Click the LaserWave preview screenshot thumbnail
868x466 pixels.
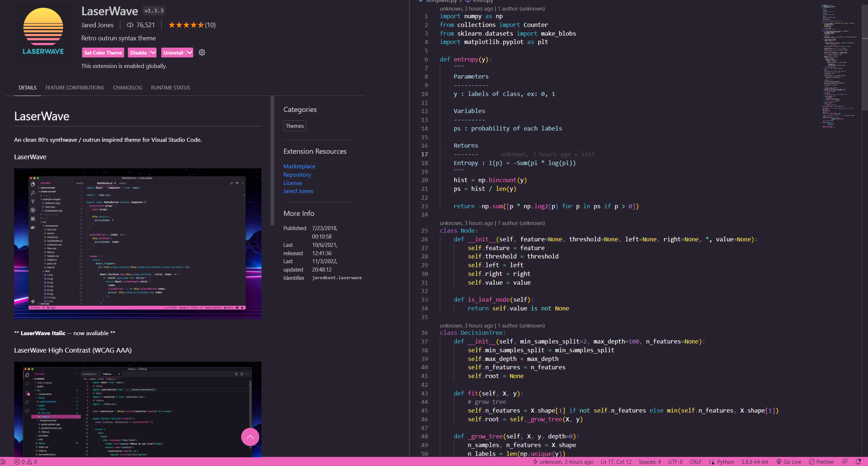tap(138, 243)
